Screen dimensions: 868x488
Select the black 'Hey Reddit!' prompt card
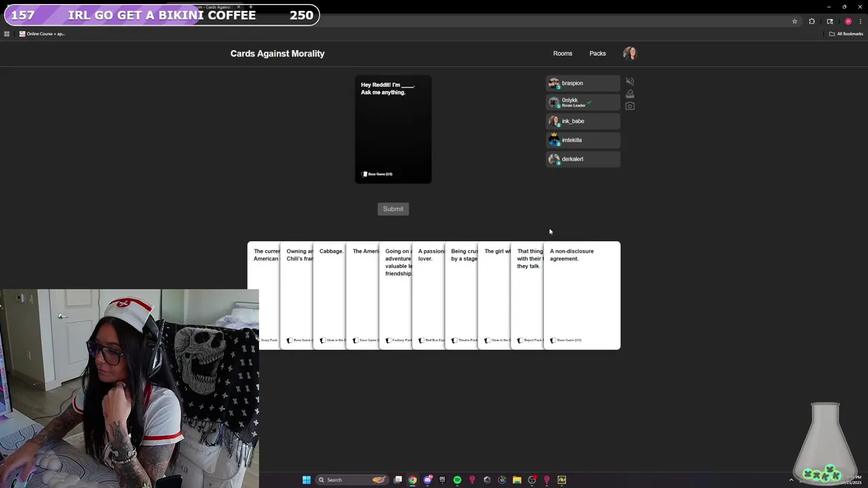(x=393, y=129)
